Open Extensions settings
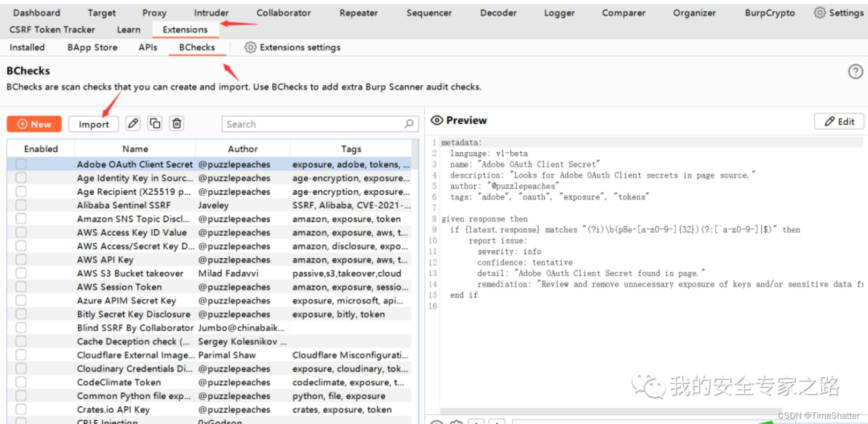The height and width of the screenshot is (424, 868). [293, 47]
